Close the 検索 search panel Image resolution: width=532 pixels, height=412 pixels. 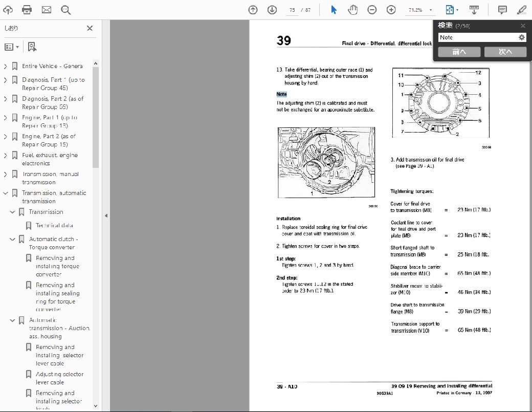[523, 26]
